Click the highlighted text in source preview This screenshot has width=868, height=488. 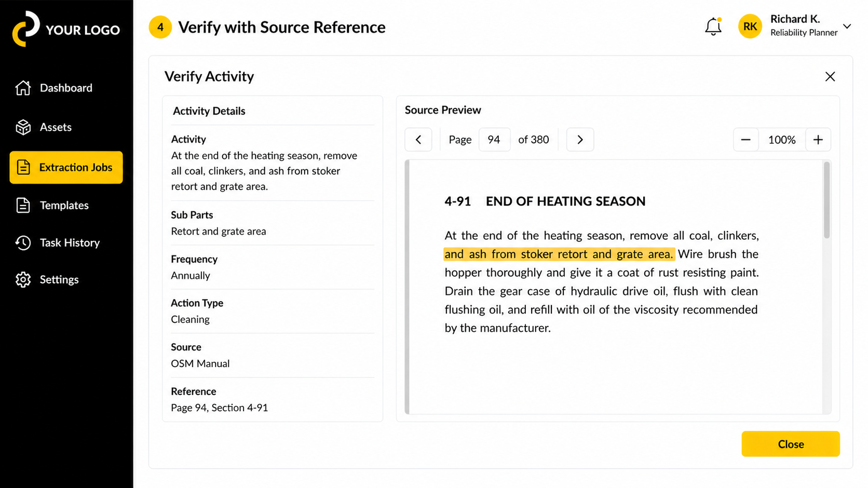pos(559,254)
